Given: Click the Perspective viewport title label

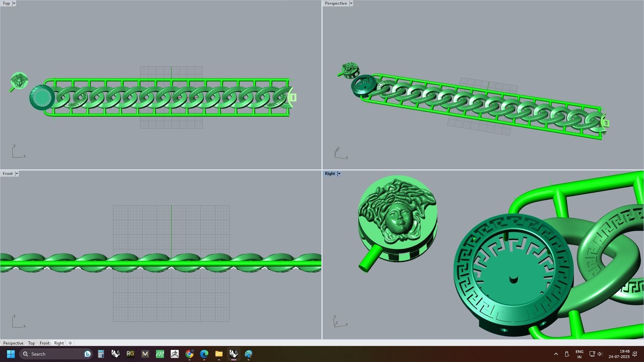Looking at the screenshot, I should [336, 3].
